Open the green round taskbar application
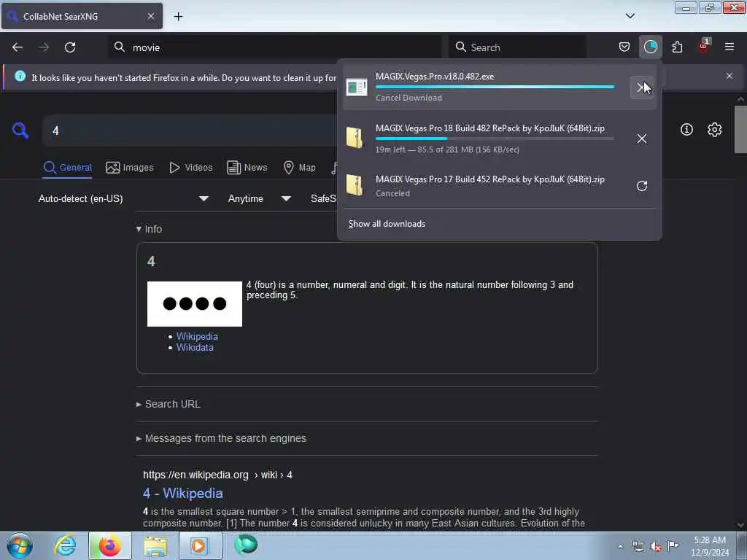747x560 pixels. click(x=246, y=545)
